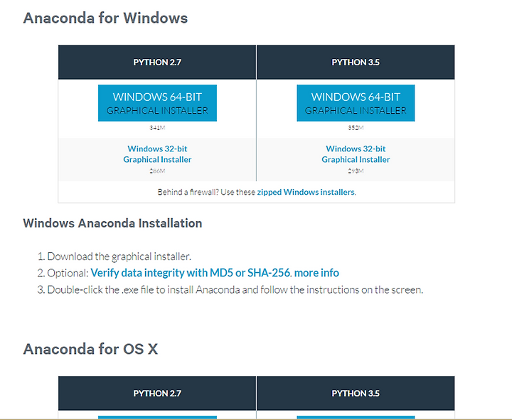Select the Python 3.5 header in OS X table
The width and height of the screenshot is (512, 420).
coord(356,393)
